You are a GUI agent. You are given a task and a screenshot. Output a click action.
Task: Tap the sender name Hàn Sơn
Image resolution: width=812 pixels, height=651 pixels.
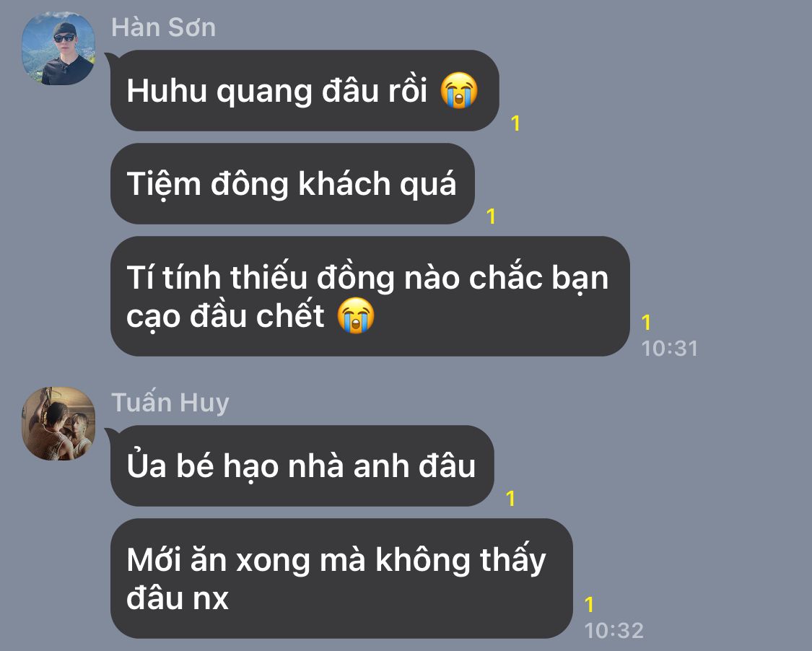(x=164, y=27)
